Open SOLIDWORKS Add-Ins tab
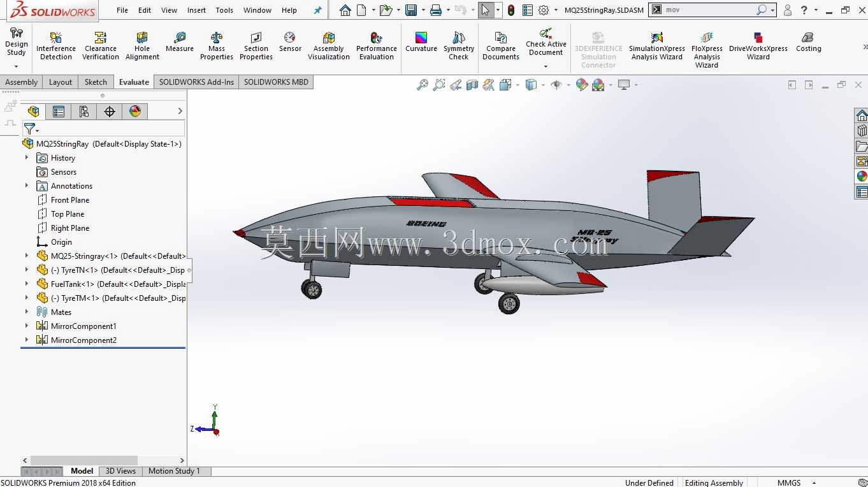 tap(196, 82)
